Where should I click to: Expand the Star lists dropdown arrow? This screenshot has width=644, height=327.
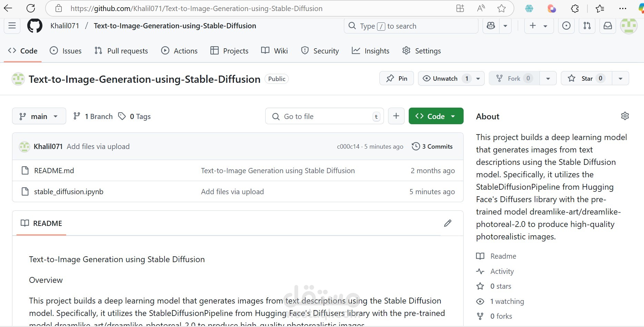point(620,79)
